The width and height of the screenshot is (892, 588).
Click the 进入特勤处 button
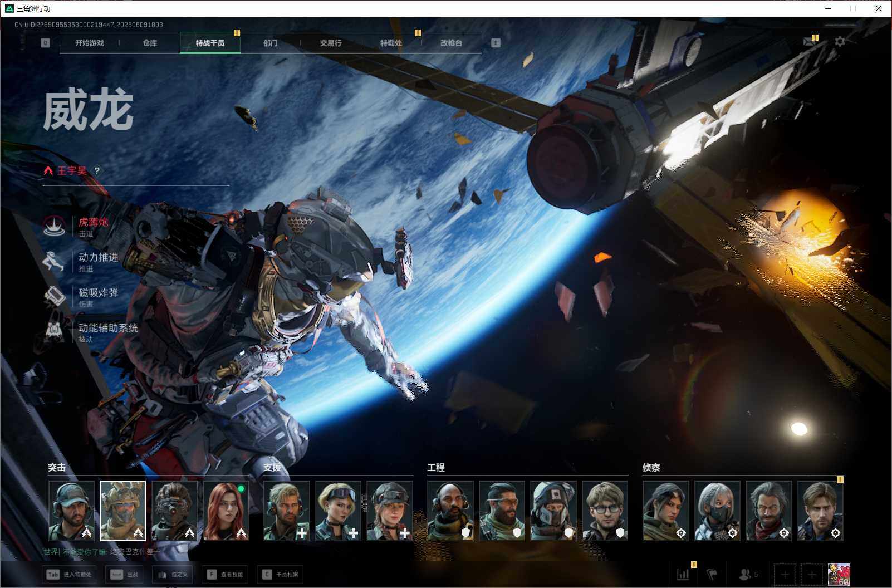point(69,574)
